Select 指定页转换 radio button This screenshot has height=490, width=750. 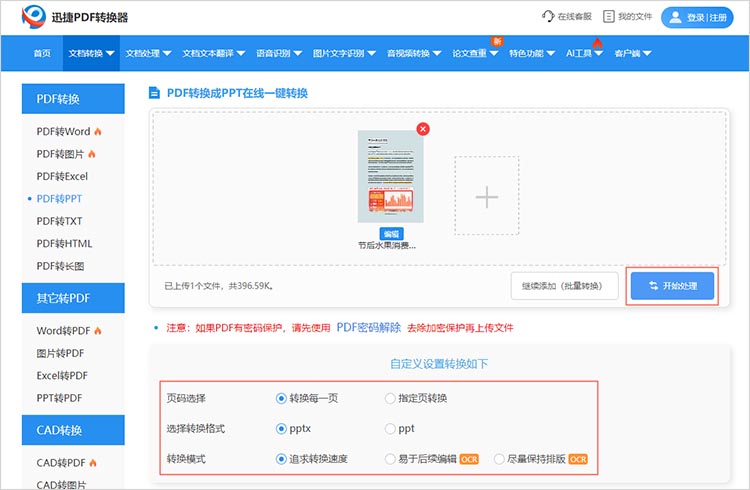(x=390, y=398)
